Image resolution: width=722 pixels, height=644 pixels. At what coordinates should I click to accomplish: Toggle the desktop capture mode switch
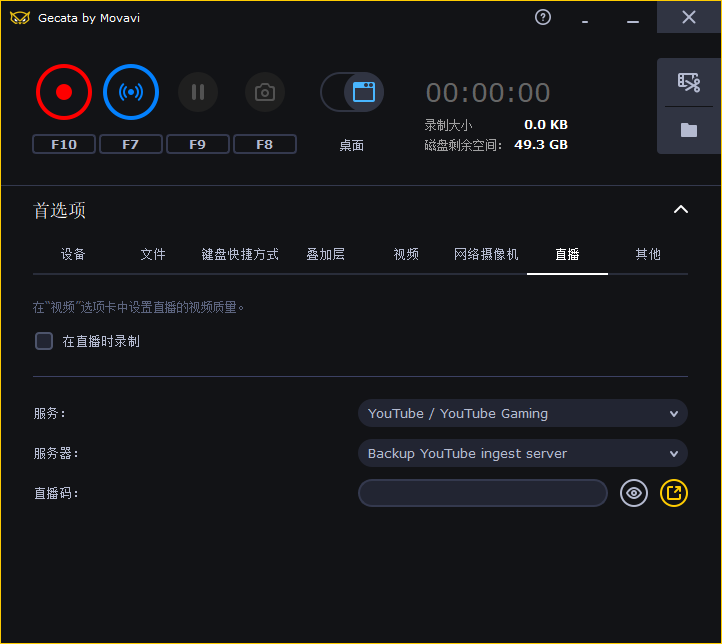[x=352, y=92]
